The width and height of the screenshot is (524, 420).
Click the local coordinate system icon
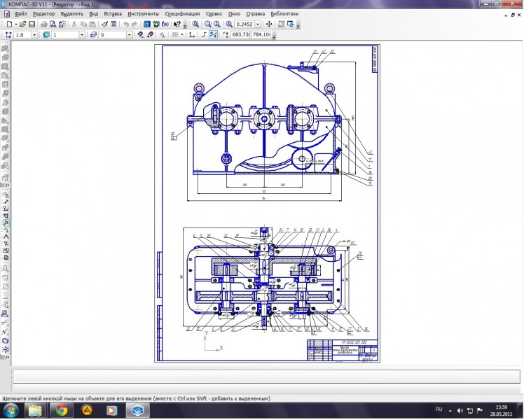(192, 35)
